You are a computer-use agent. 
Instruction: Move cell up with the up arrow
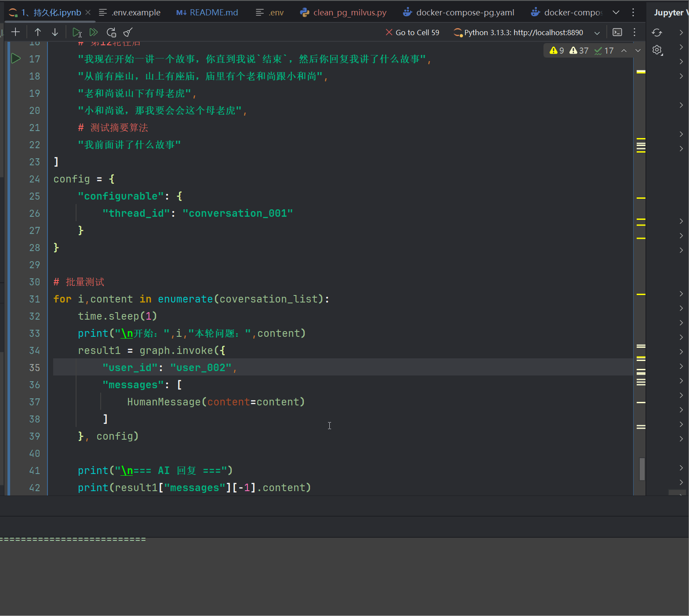pyautogui.click(x=38, y=32)
